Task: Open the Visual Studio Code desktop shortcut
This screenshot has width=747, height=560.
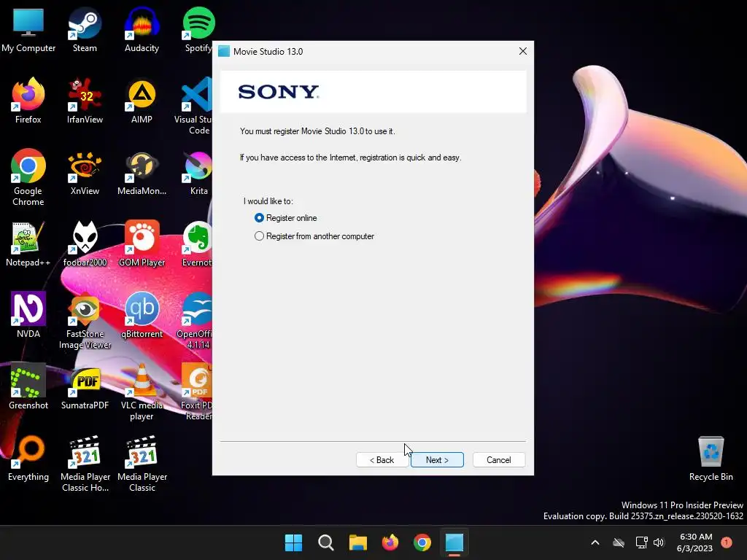Action: pyautogui.click(x=196, y=106)
